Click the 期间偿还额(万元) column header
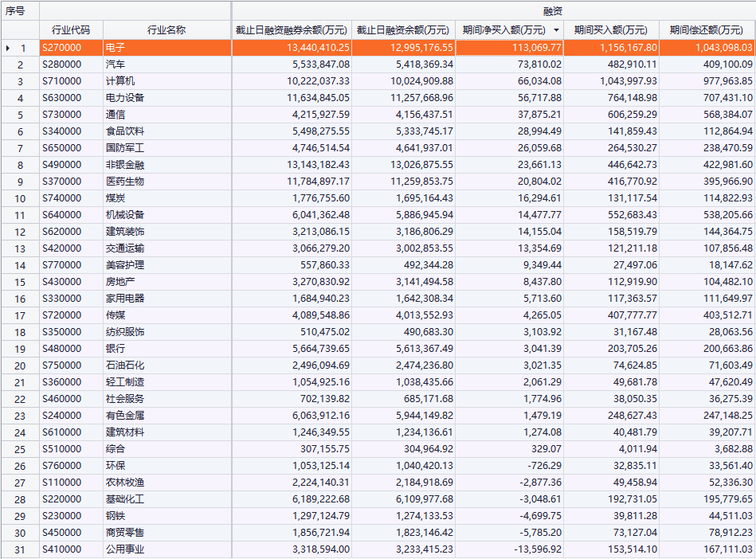This screenshot has width=756, height=559. 707,30
